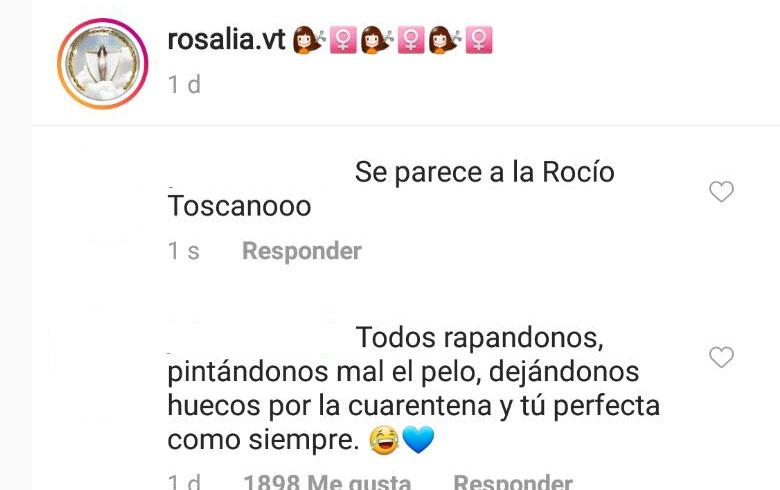This screenshot has width=780, height=490.
Task: Click the '1 d' timestamp under rosalia.vt
Action: point(184,85)
